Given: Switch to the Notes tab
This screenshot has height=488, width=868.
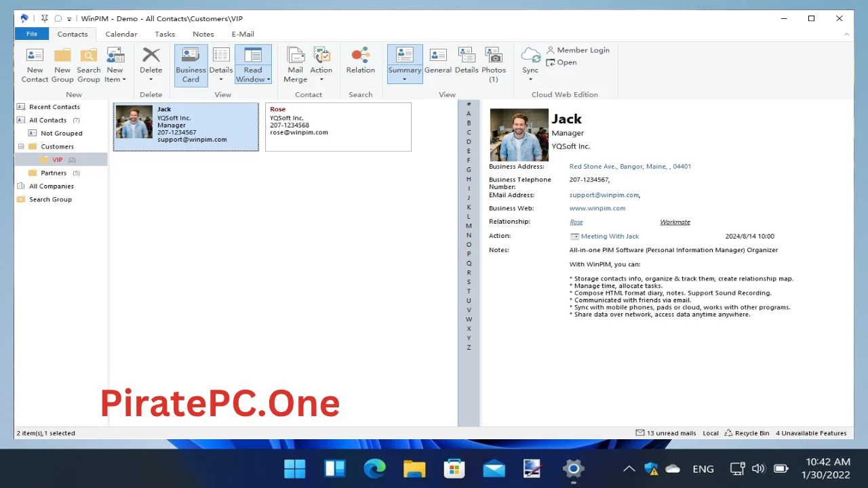Looking at the screenshot, I should point(203,34).
